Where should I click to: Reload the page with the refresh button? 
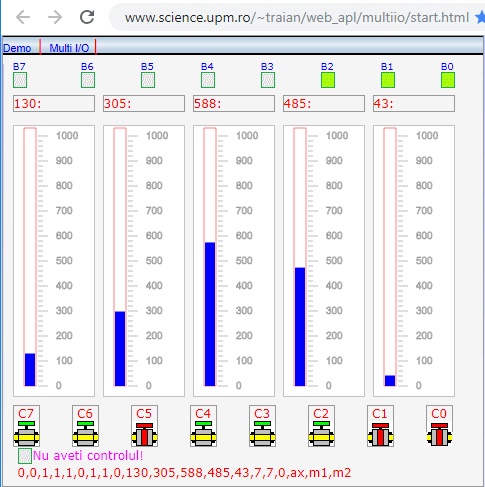87,17
